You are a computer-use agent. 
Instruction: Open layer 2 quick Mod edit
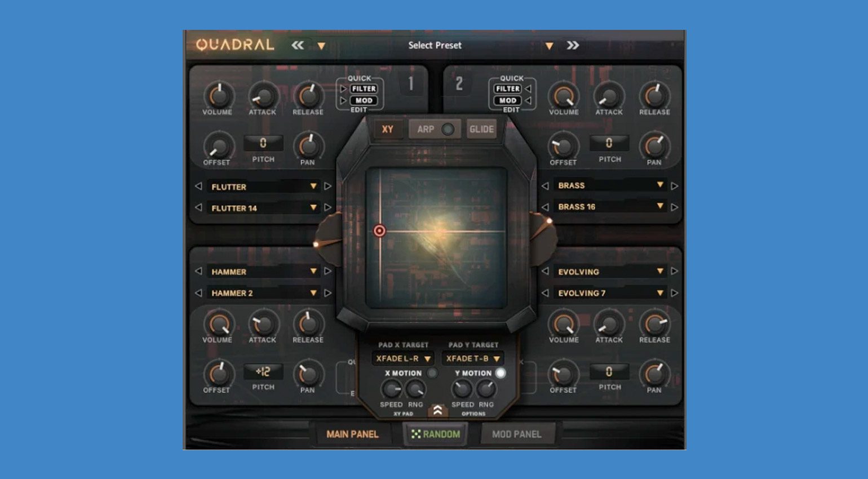pos(508,100)
